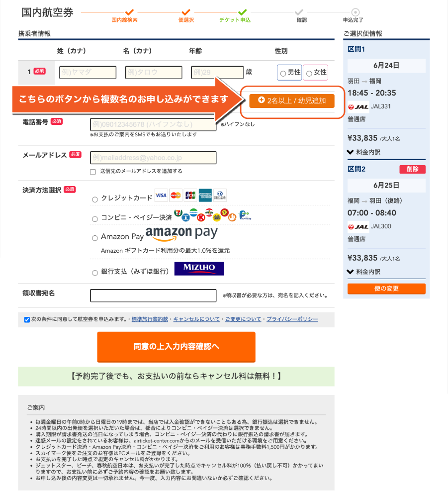Check 送信先のメールアドレスを追加する checkbox
This screenshot has height=497, width=448.
(93, 172)
